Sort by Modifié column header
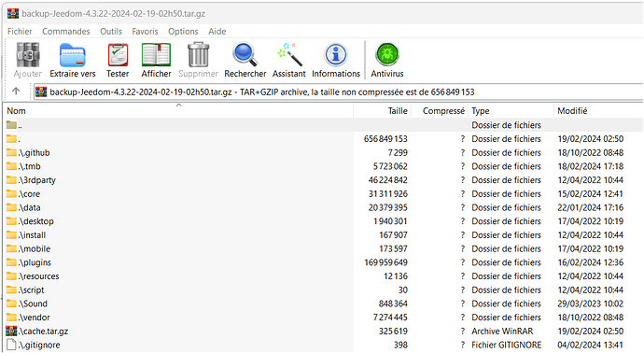The image size is (644, 353). pyautogui.click(x=599, y=110)
